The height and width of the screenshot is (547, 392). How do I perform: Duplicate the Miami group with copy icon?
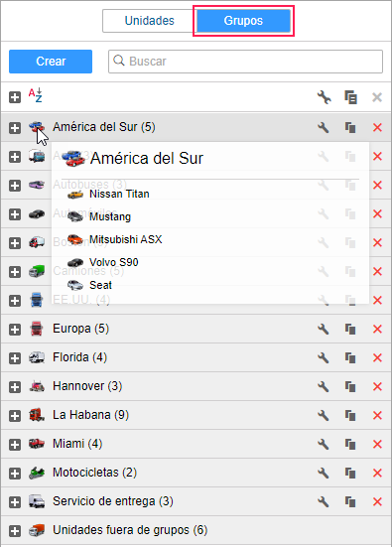tap(350, 444)
